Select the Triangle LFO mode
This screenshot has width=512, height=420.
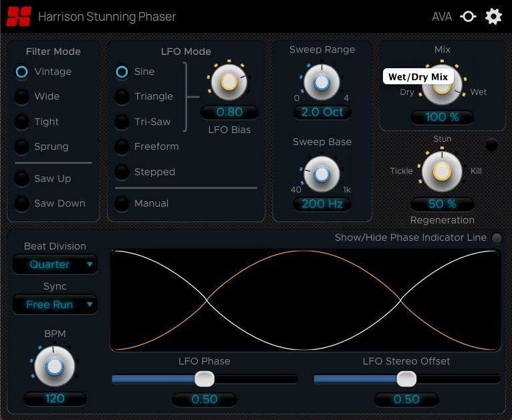point(122,97)
